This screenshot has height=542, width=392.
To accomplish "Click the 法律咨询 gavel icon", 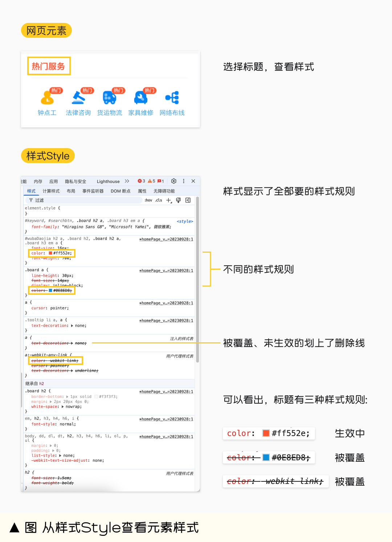I will pyautogui.click(x=78, y=98).
